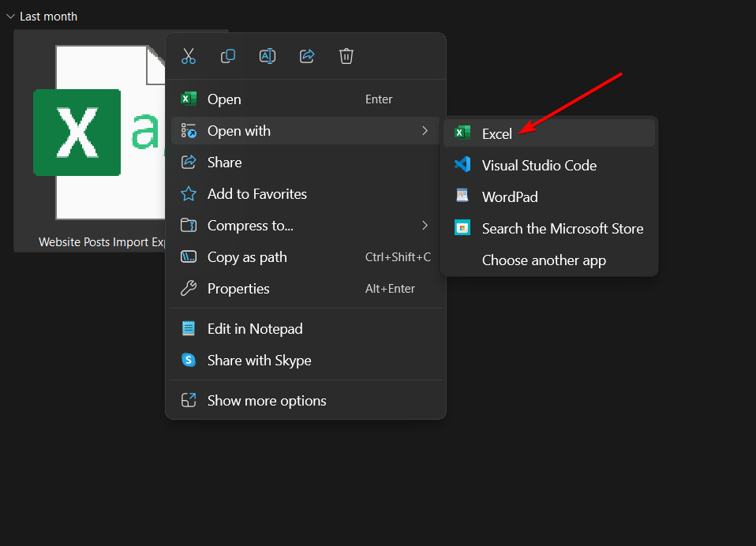
Task: Expand the Open with submenu arrow
Action: point(425,131)
